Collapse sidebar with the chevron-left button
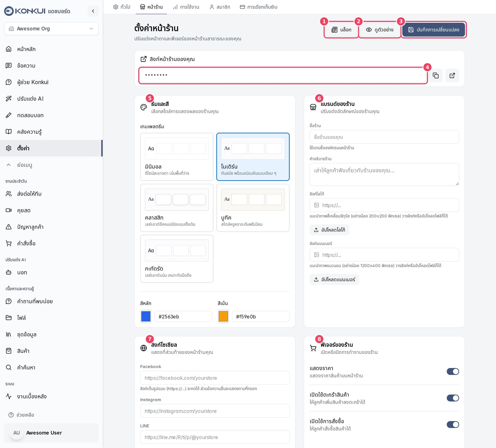 pos(93,11)
